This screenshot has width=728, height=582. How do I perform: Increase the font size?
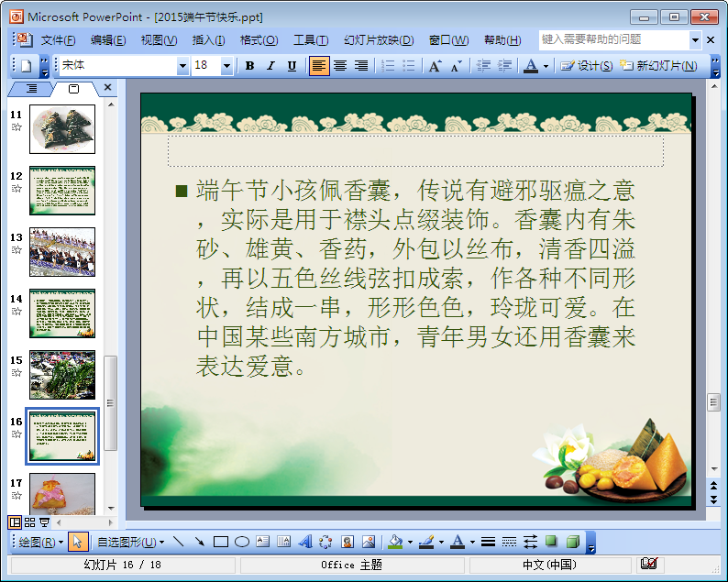[x=435, y=66]
